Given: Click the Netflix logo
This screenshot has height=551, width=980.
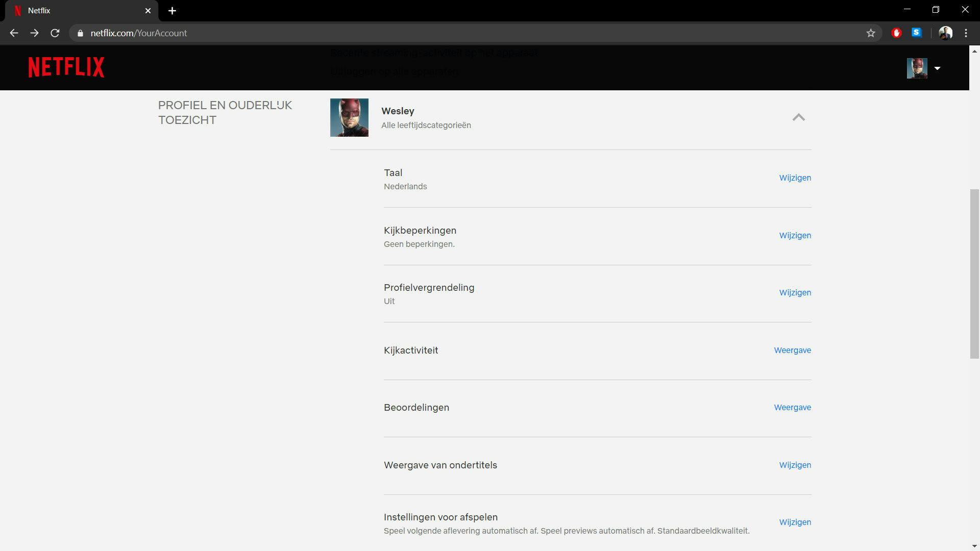Looking at the screenshot, I should pyautogui.click(x=66, y=67).
